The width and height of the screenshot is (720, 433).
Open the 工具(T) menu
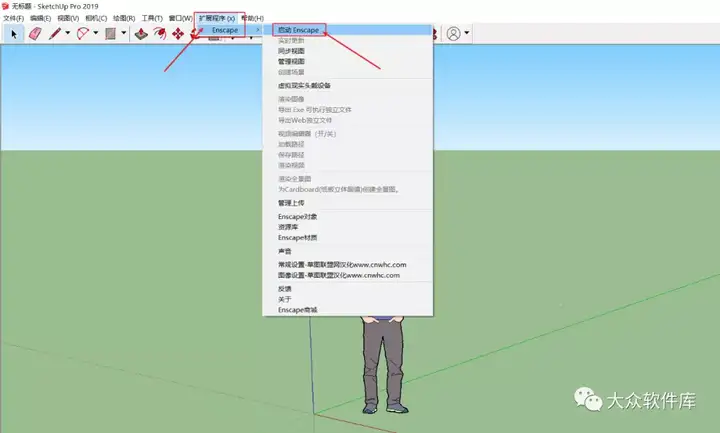pos(152,18)
